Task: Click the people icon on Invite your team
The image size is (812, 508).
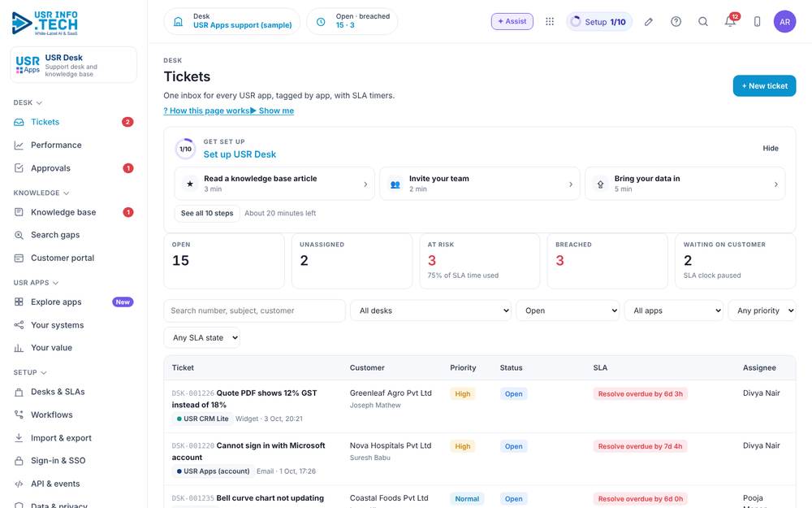Action: (395, 184)
